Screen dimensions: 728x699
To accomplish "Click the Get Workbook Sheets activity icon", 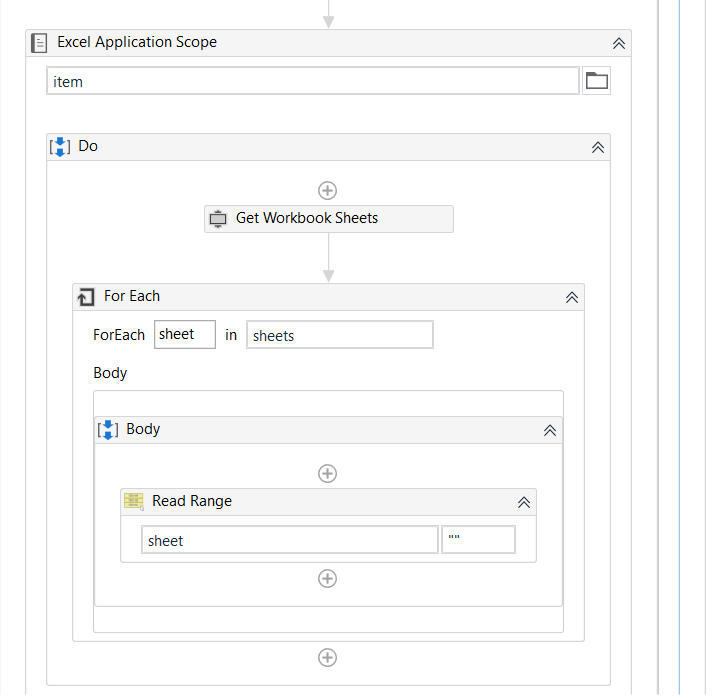I will [218, 218].
